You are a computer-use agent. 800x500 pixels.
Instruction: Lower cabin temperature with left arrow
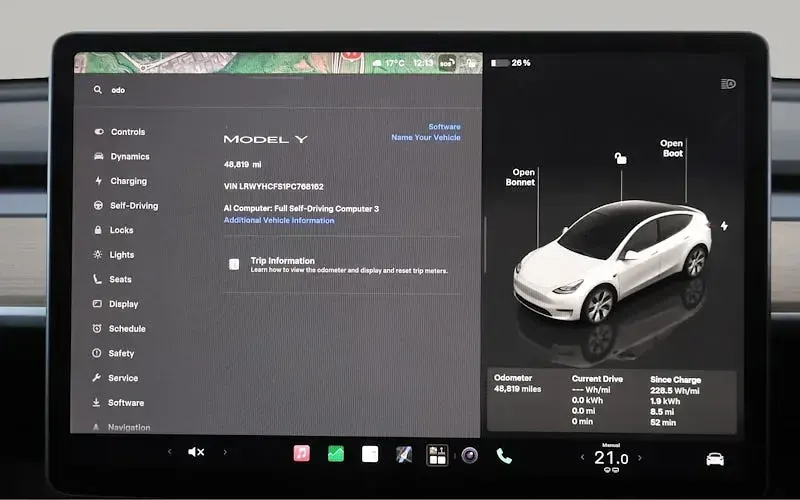point(583,458)
